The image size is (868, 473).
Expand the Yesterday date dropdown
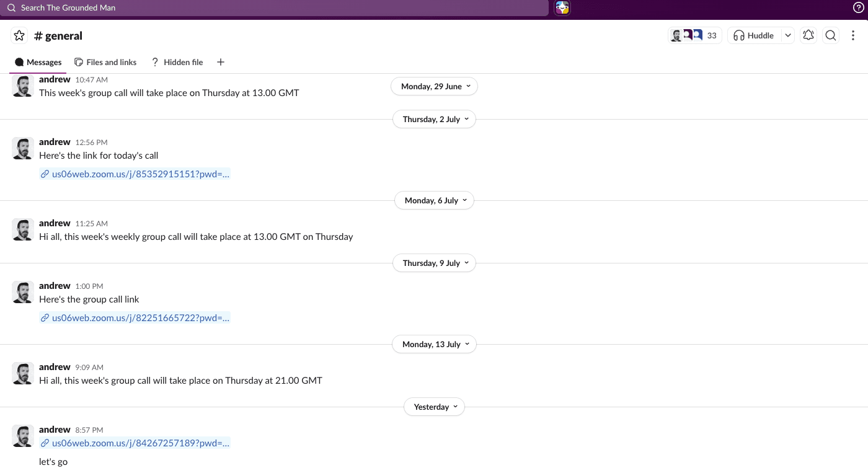click(434, 407)
